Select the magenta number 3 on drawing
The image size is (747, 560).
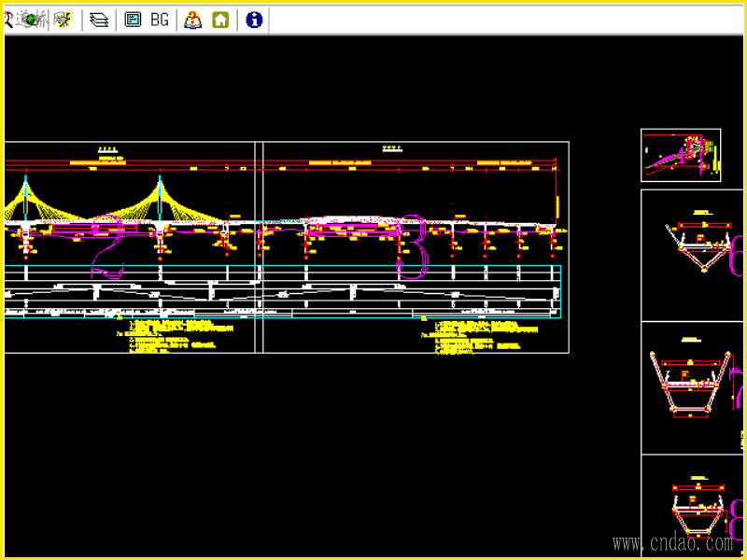point(409,246)
